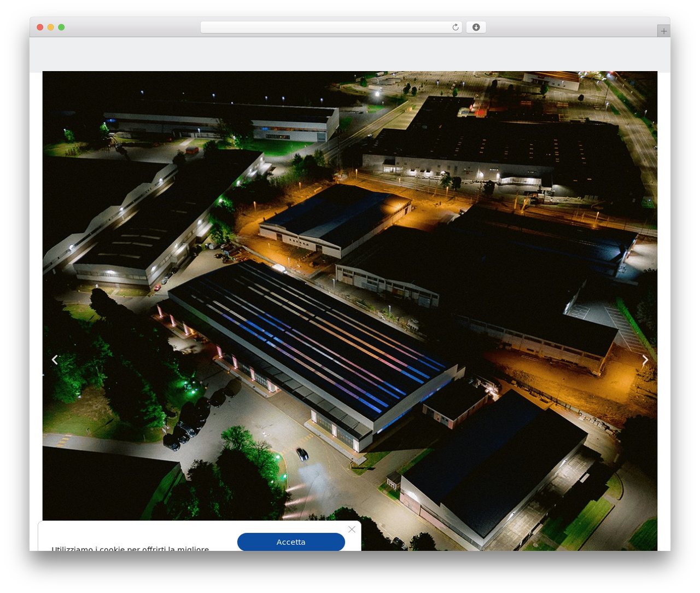Reload the page with the refresh icon
Viewport: 700px width, 593px height.
[x=455, y=27]
